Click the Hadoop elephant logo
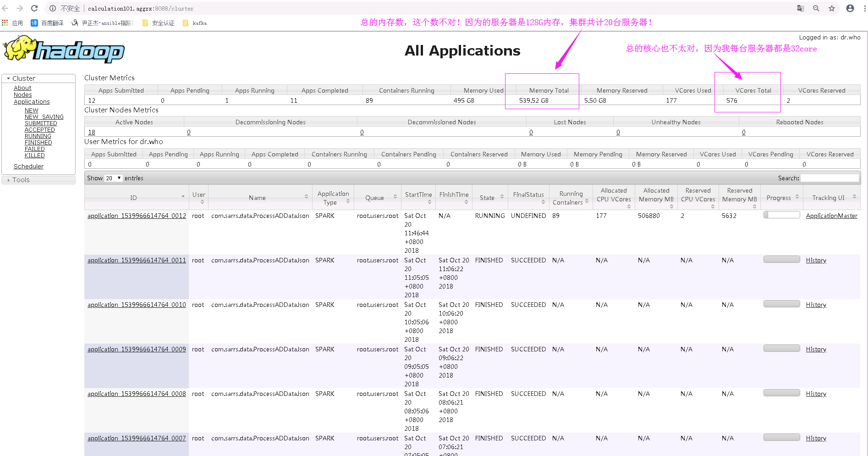 pos(64,49)
